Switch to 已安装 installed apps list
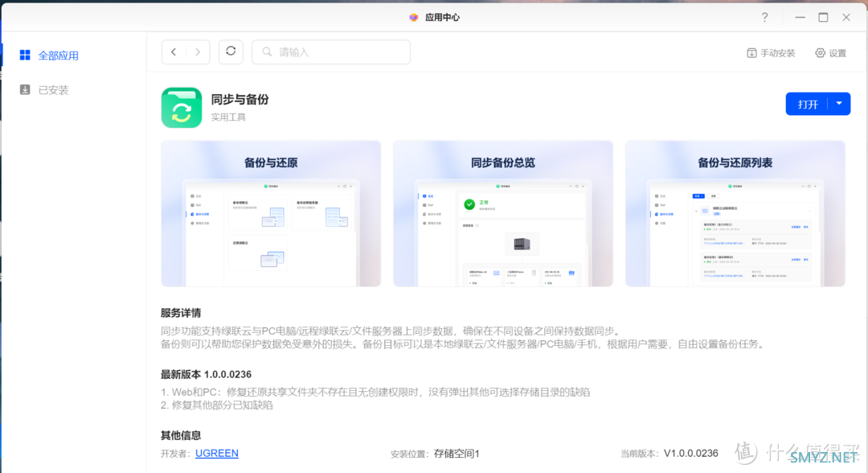This screenshot has height=473, width=868. click(x=53, y=90)
